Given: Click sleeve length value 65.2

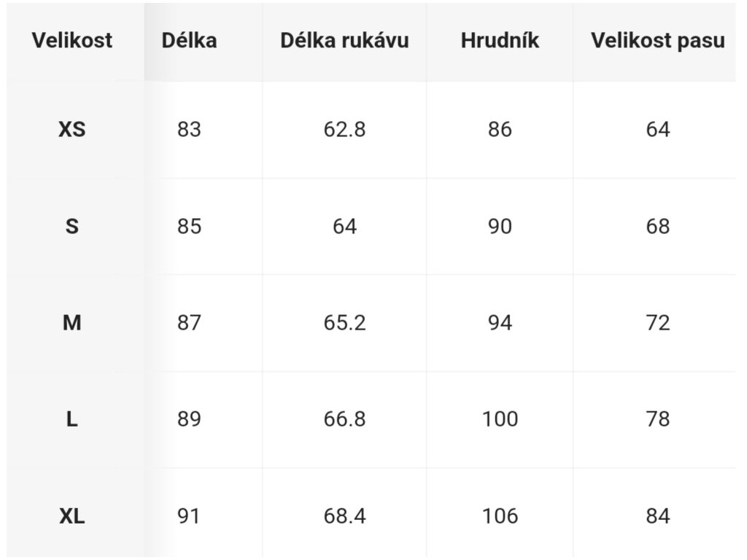Looking at the screenshot, I should 344,323.
